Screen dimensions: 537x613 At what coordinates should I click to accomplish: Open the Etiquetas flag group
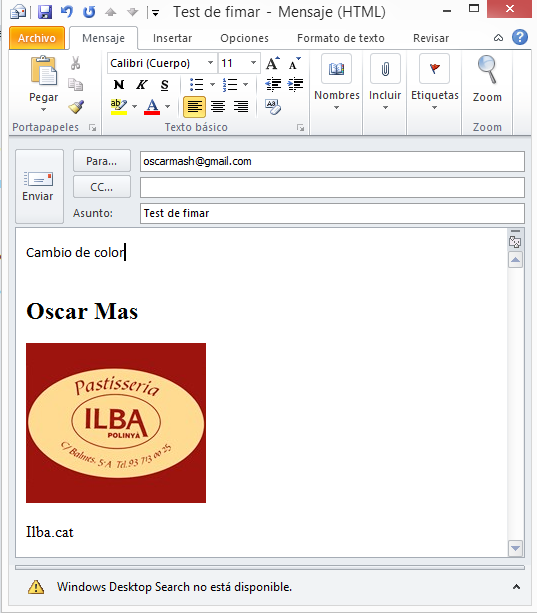click(434, 82)
